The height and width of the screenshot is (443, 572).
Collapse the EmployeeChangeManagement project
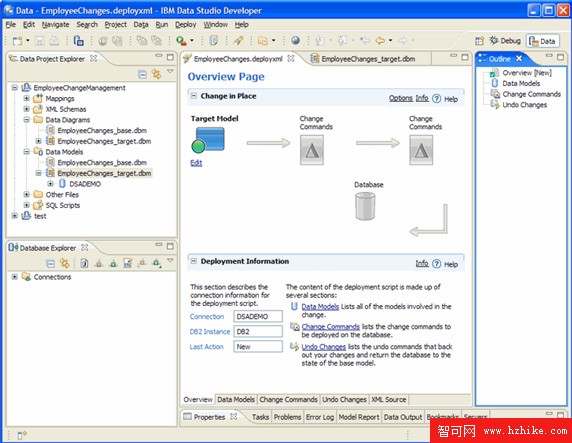pyautogui.click(x=14, y=88)
